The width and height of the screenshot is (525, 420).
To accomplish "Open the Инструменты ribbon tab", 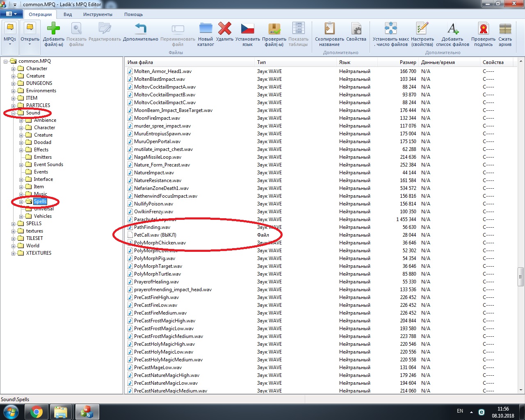I will coord(98,14).
